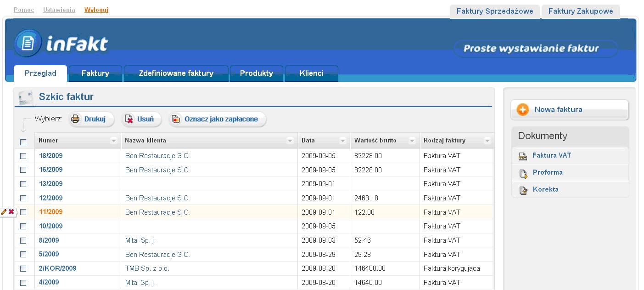Click the Faktura VAT document icon
Image resolution: width=644 pixels, height=290 pixels.
[x=523, y=156]
